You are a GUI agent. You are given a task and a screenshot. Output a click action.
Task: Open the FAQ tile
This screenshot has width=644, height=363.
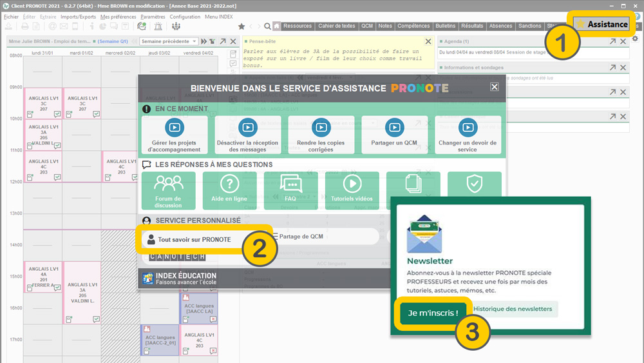[x=291, y=191]
